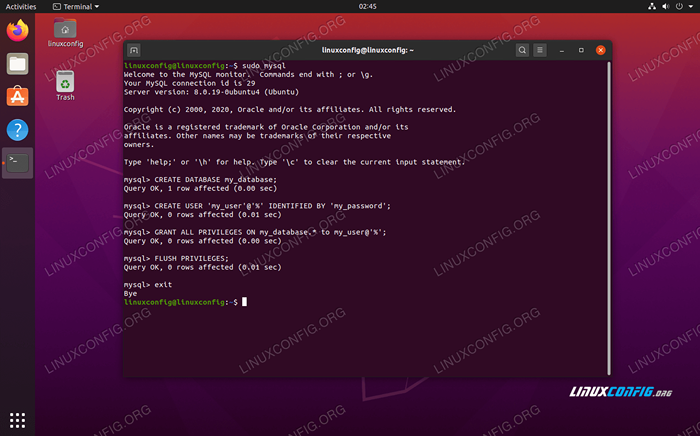Select the Terminal icon in the dock
Image resolution: width=700 pixels, height=436 pixels.
pyautogui.click(x=17, y=163)
